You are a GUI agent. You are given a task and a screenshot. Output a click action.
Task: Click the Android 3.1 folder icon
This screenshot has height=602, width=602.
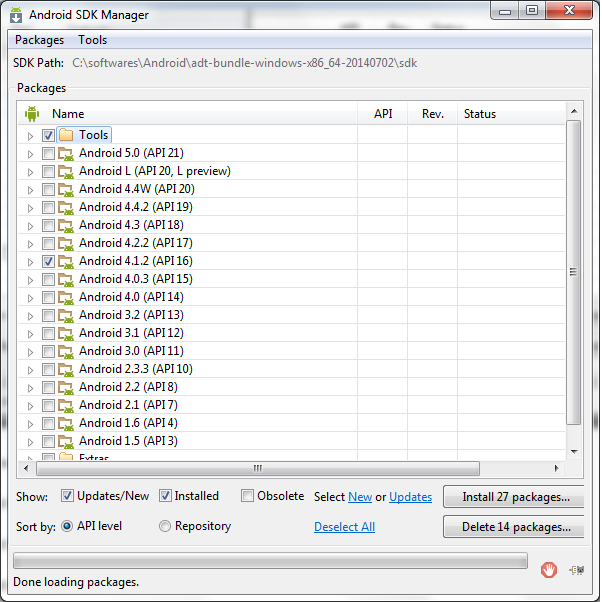pyautogui.click(x=66, y=333)
